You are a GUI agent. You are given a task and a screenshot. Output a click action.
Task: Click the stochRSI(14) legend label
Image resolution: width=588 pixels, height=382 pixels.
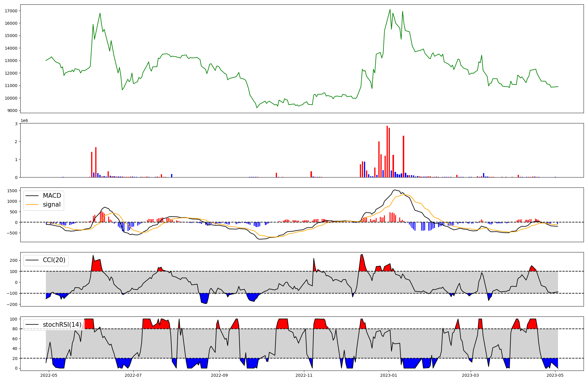coord(62,324)
